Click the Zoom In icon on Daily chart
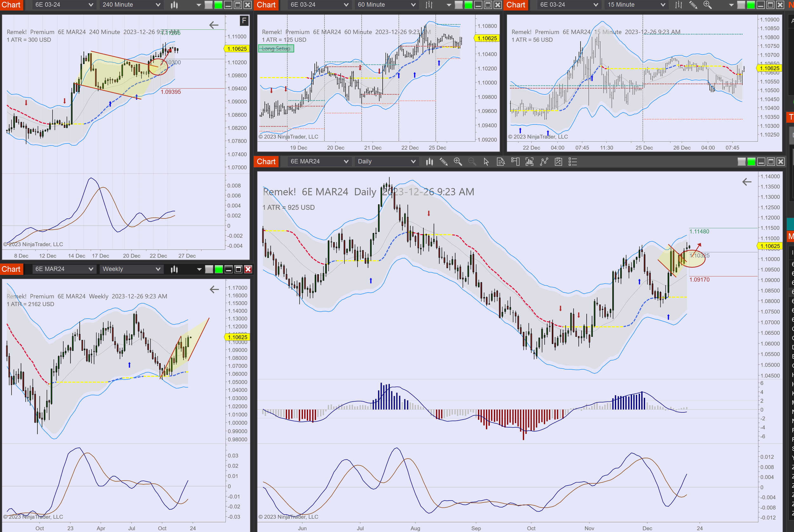794x532 pixels. pyautogui.click(x=458, y=162)
